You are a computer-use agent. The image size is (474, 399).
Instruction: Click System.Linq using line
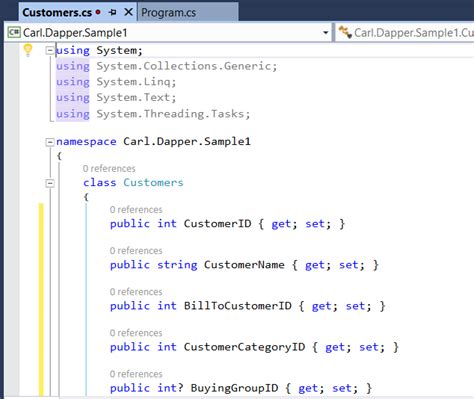[x=116, y=82]
